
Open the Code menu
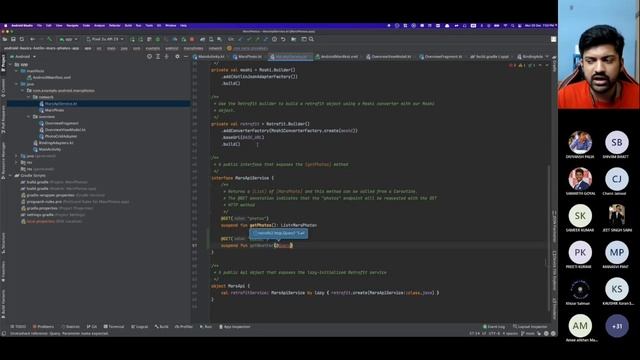coord(86,25)
